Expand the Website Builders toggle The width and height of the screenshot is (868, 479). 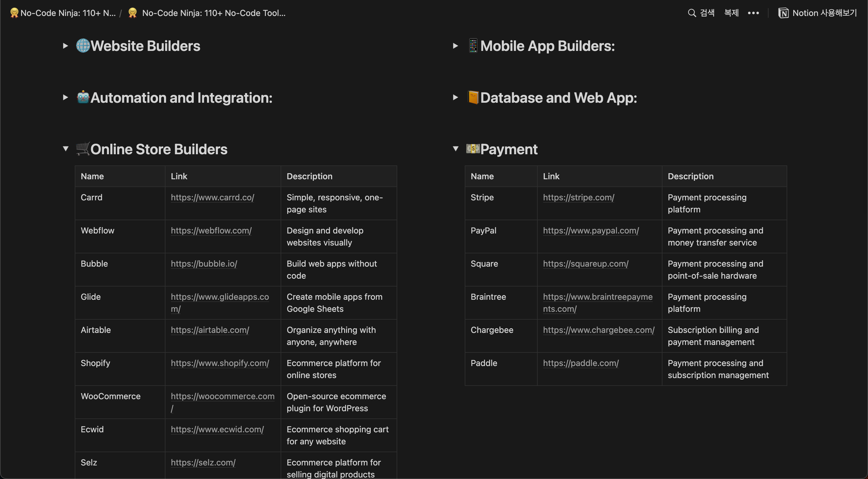click(x=65, y=46)
